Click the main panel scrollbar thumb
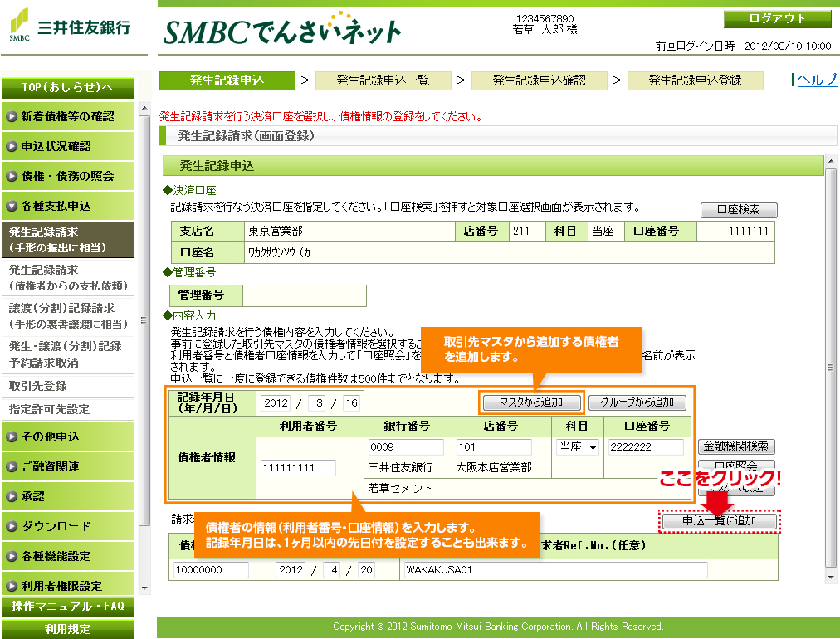Image resolution: width=840 pixels, height=639 pixels. coord(830,368)
